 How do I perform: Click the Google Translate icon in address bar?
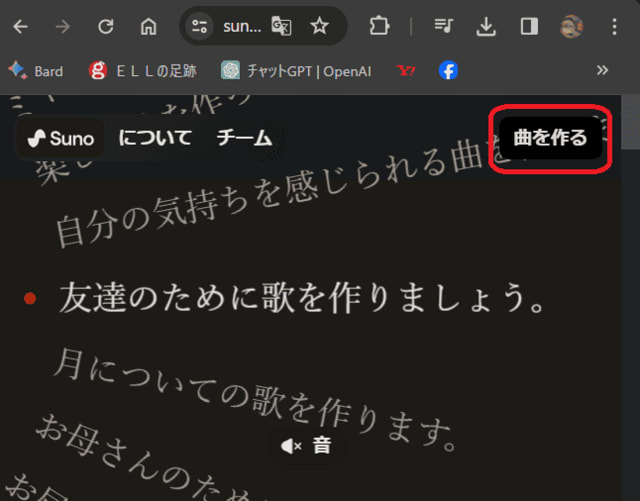click(x=281, y=27)
